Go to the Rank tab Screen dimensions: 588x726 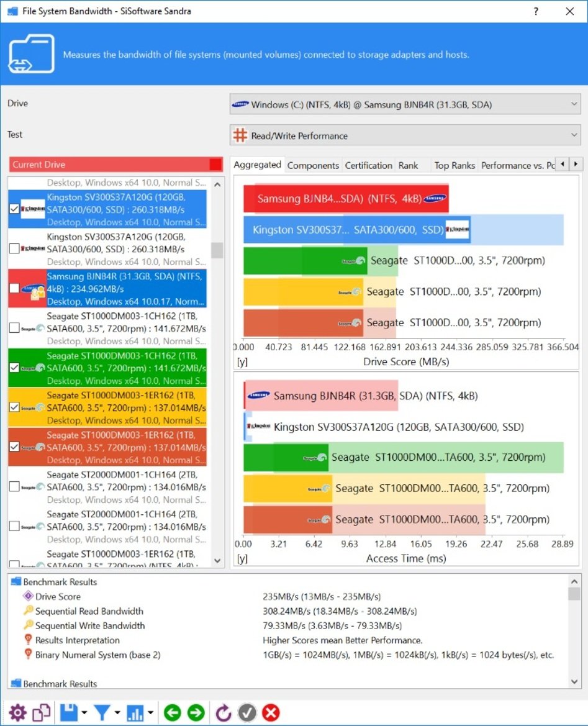click(x=408, y=165)
